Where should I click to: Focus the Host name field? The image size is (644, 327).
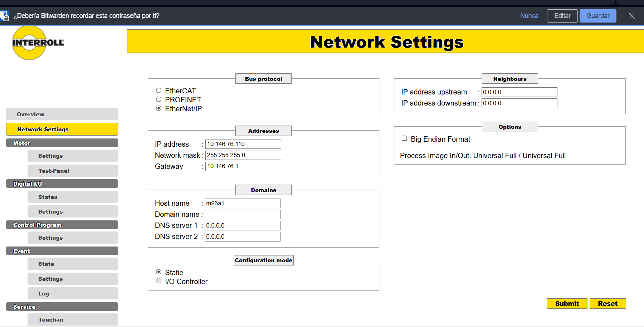(243, 203)
